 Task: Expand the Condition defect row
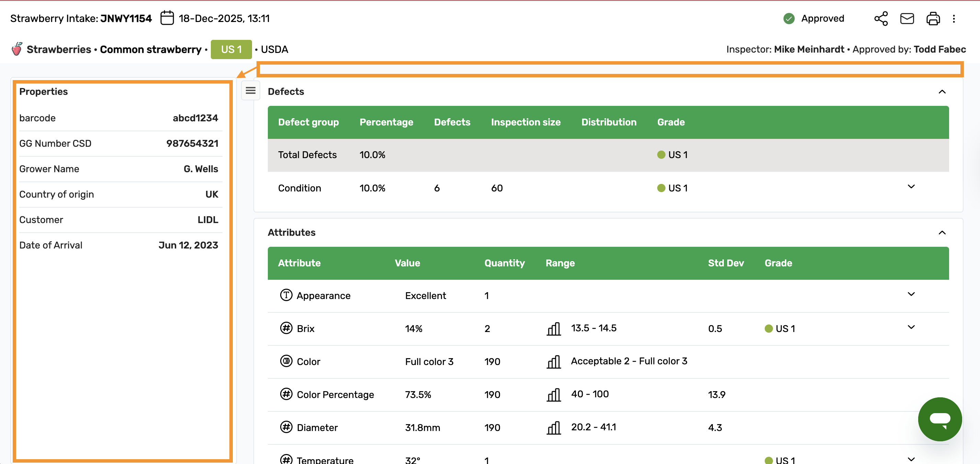[911, 187]
